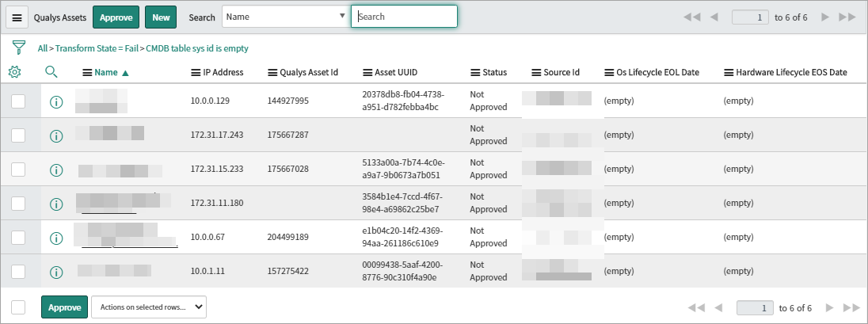
Task: Click the Status column header text
Action: pos(495,73)
